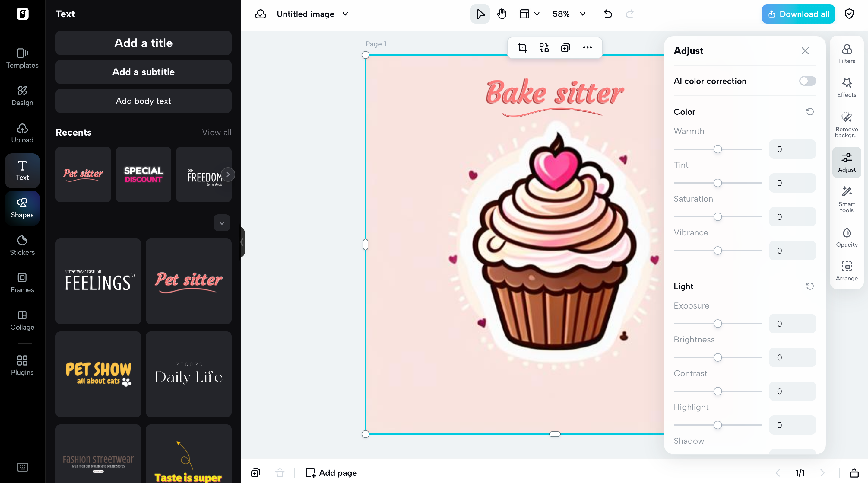Open the Collage panel
This screenshot has height=483, width=868.
tap(22, 320)
